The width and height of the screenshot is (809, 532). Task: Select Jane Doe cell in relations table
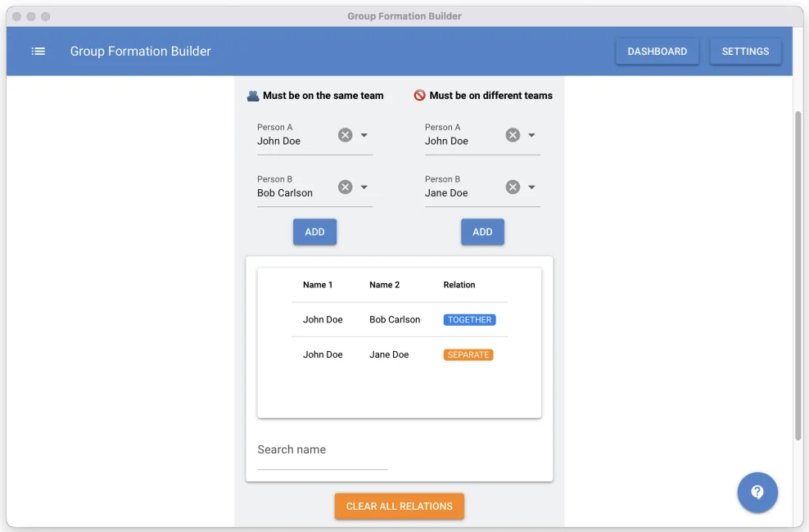pos(389,354)
